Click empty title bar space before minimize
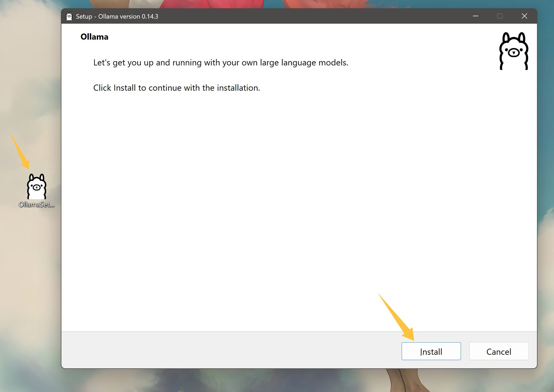This screenshot has height=392, width=554. point(319,16)
